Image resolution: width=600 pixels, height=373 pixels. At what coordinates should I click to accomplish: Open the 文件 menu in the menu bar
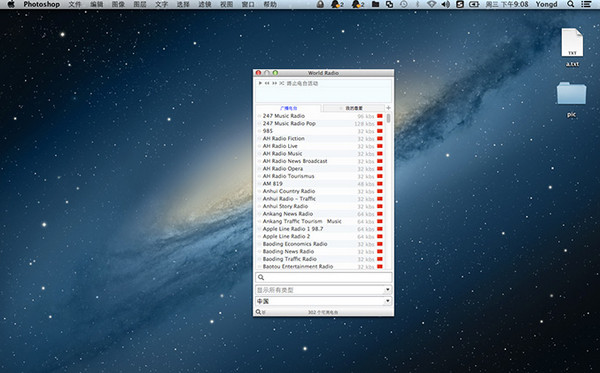(x=75, y=4)
